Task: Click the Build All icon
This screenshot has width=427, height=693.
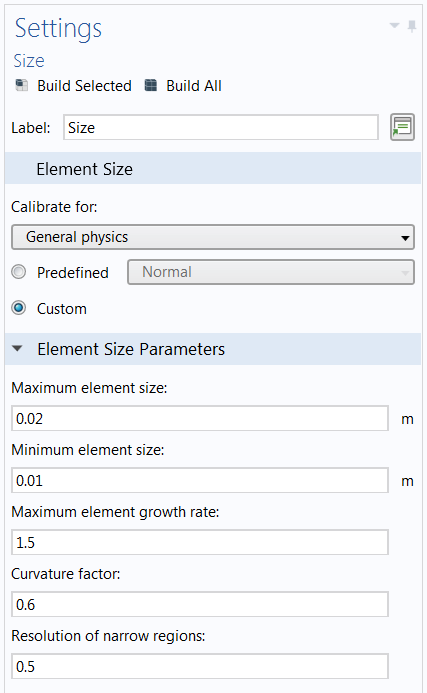Action: 151,85
